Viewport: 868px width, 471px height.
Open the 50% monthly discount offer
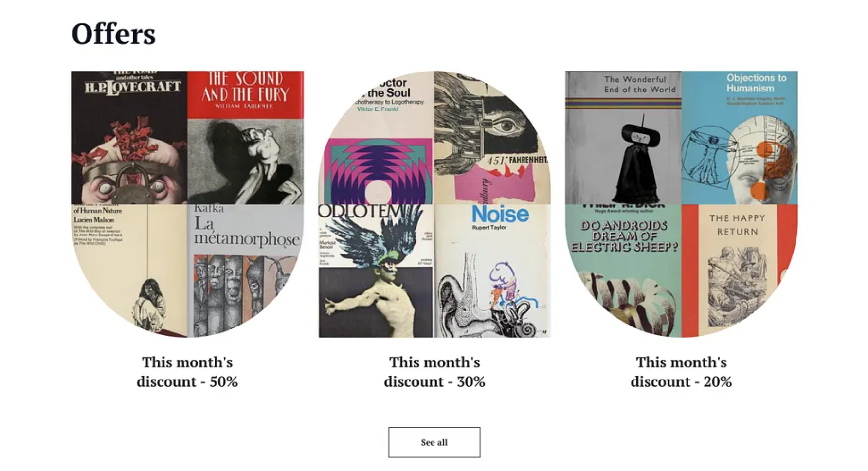(x=187, y=372)
